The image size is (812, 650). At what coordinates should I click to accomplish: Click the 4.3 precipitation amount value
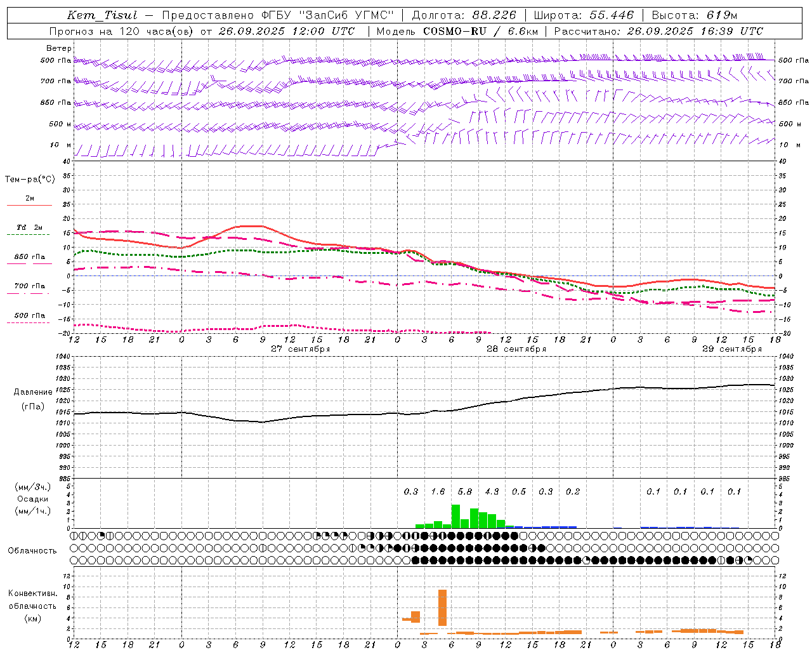point(492,491)
